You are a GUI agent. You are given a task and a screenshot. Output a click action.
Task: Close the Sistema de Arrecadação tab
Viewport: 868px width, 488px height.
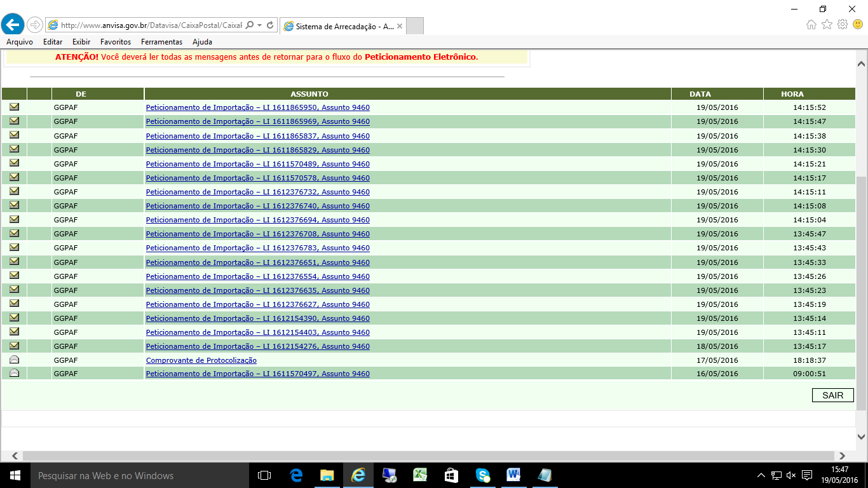pos(400,26)
